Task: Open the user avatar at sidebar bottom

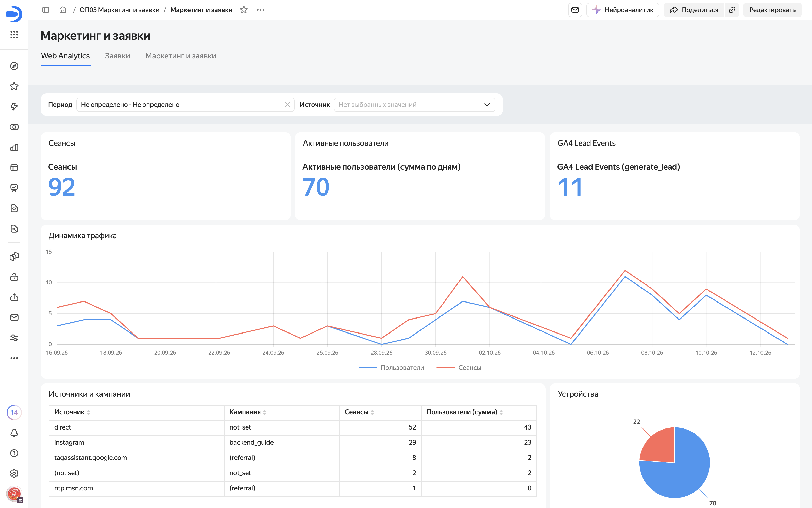Action: click(14, 494)
